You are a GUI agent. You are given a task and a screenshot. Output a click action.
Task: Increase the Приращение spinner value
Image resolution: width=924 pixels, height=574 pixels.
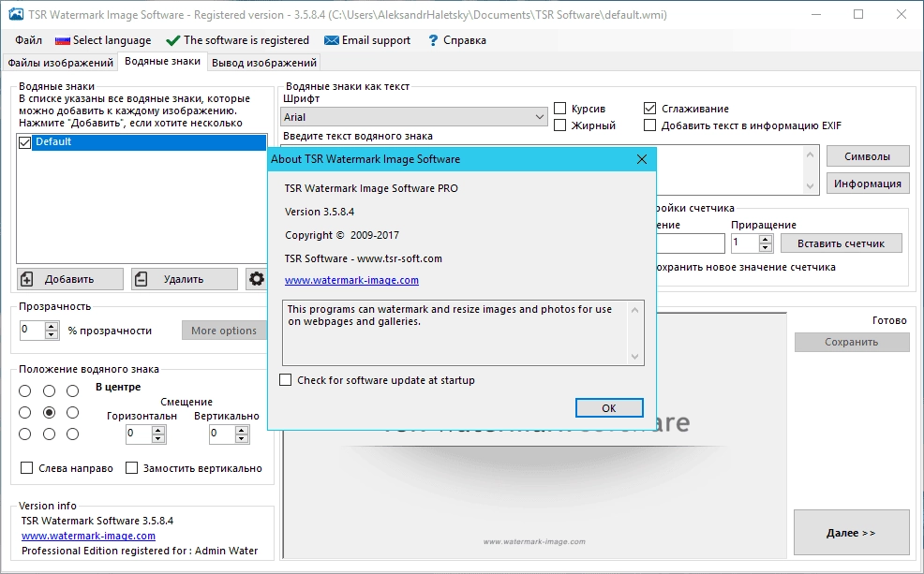coord(765,239)
